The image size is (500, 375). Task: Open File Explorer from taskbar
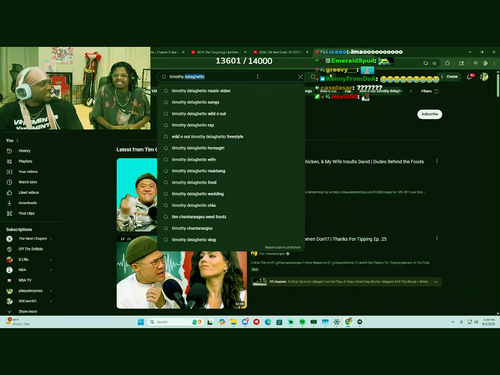click(233, 322)
